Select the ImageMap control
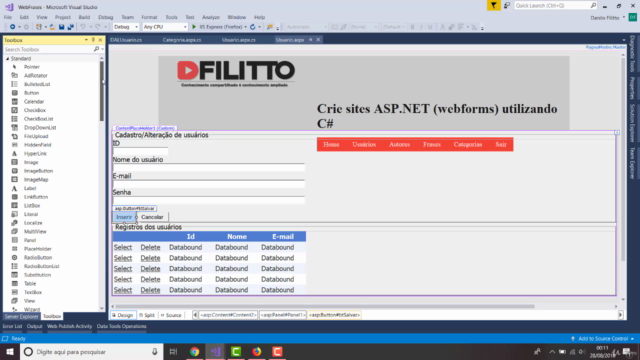 click(x=36, y=180)
